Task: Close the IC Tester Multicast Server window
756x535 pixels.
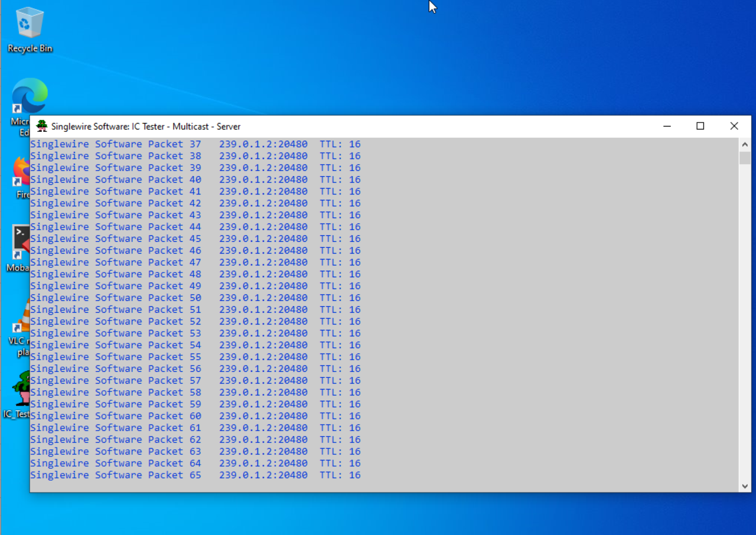Action: [x=734, y=126]
